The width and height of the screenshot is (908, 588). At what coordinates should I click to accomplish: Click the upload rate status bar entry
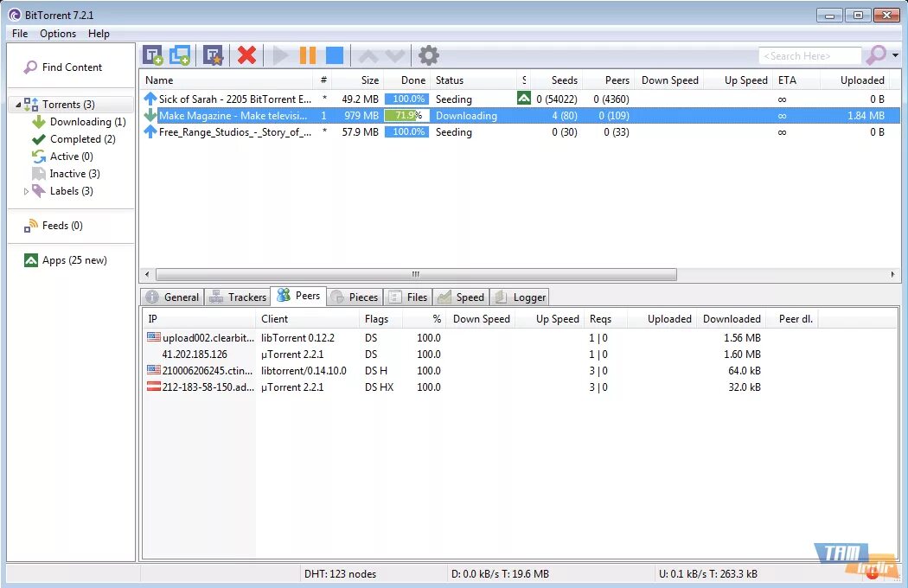(x=707, y=574)
